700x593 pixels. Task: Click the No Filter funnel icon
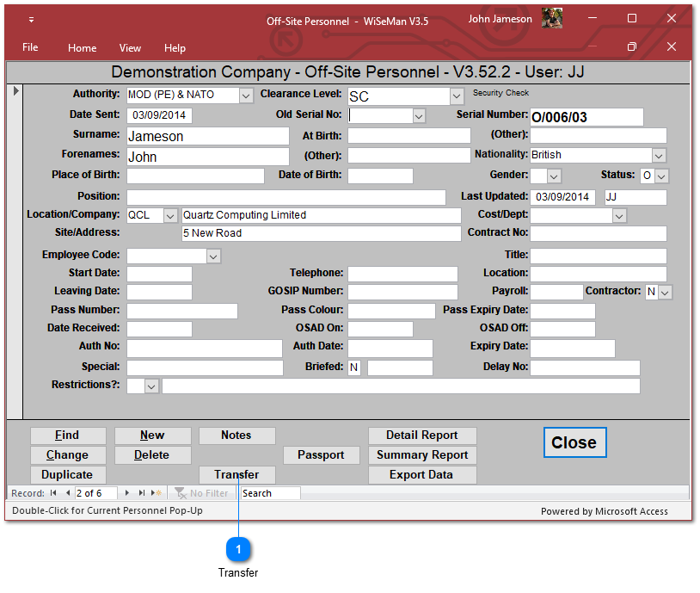pyautogui.click(x=181, y=493)
